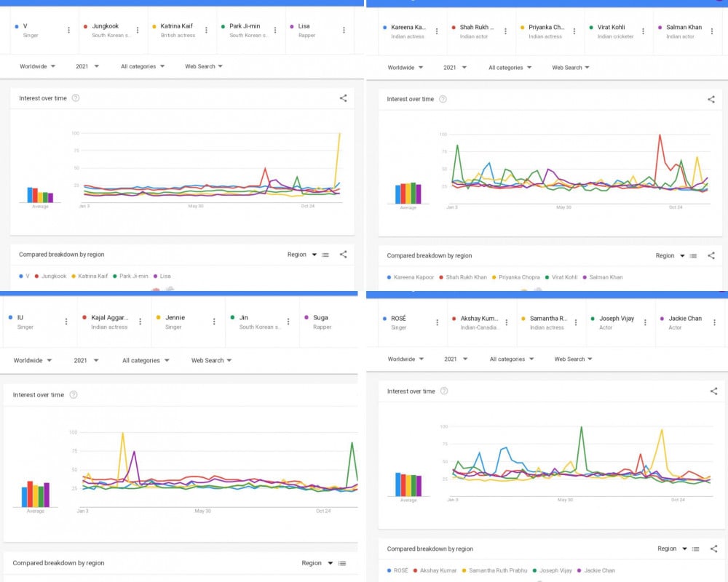Screen dimensions: 728x582
Task: Click the Virat Kohli search term card
Action: [619, 31]
